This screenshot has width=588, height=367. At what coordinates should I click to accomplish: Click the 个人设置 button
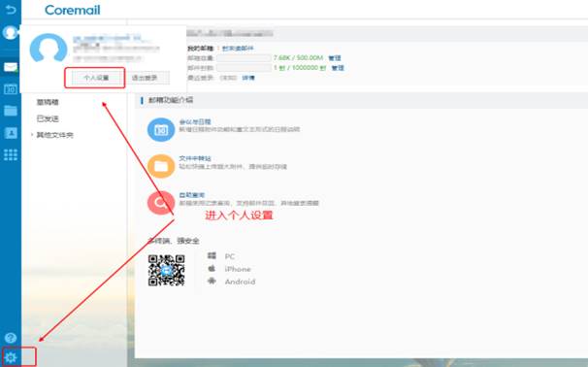96,78
